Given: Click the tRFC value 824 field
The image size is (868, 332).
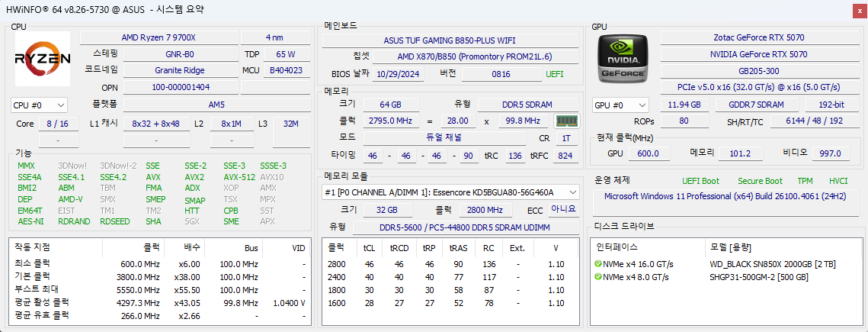Looking at the screenshot, I should pyautogui.click(x=565, y=156).
